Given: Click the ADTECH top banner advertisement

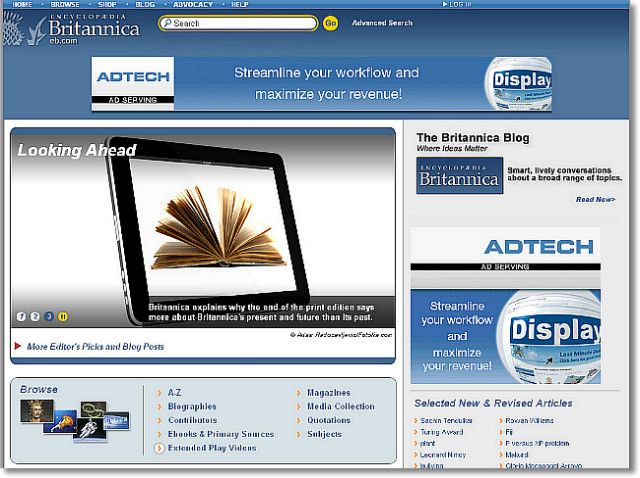Looking at the screenshot, I should [x=322, y=84].
